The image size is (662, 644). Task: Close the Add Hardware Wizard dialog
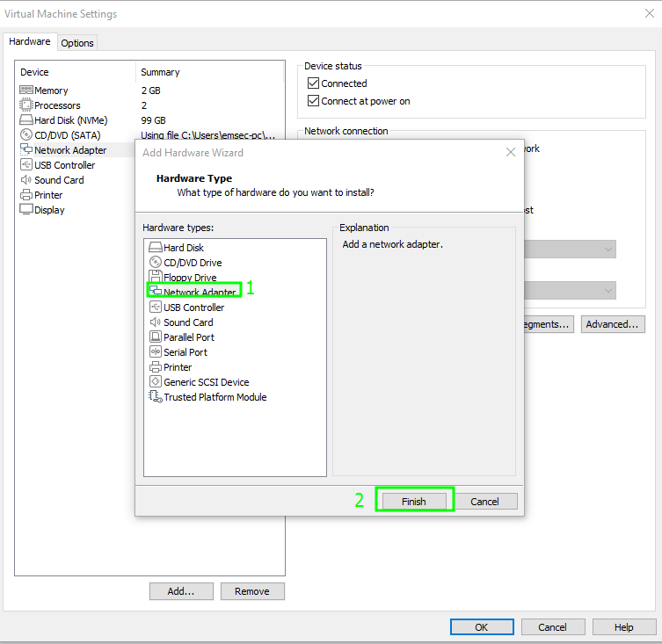510,153
